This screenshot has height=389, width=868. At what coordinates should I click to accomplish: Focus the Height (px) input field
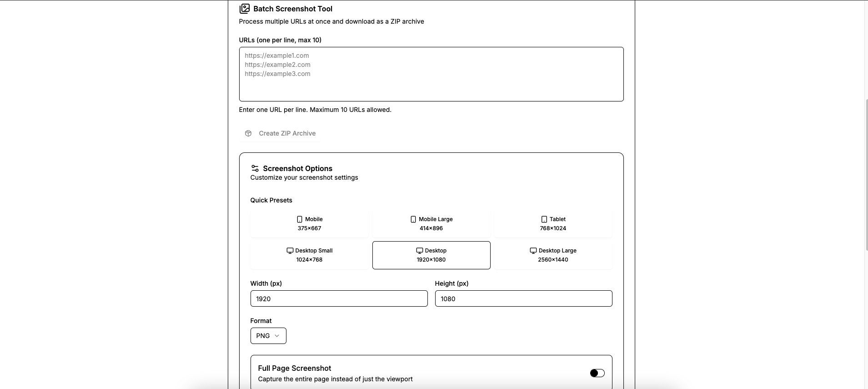pyautogui.click(x=523, y=298)
